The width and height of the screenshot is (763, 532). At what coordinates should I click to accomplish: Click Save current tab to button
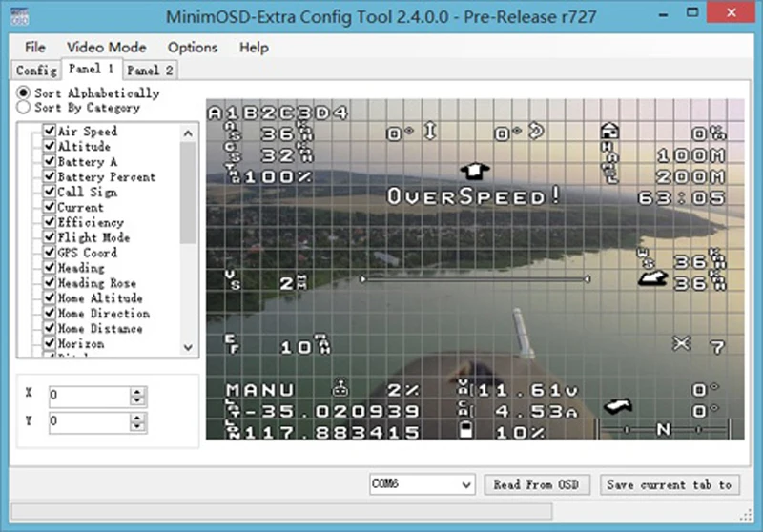point(670,484)
